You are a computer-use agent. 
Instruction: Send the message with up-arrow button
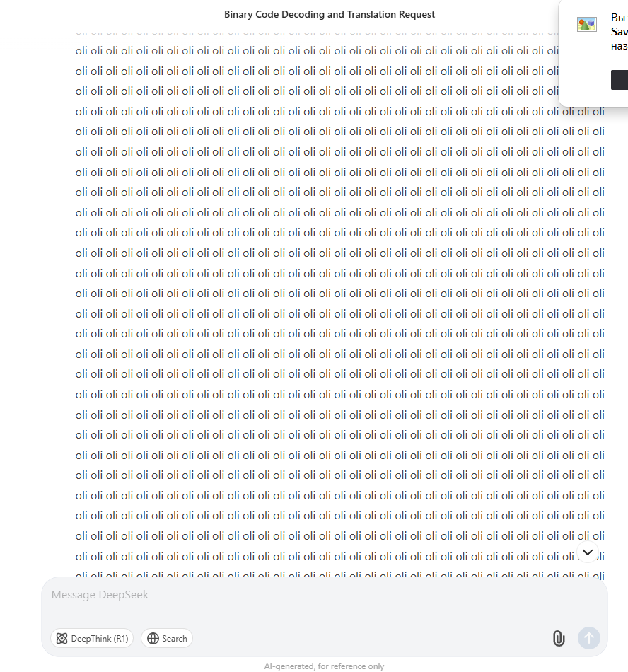tap(589, 638)
